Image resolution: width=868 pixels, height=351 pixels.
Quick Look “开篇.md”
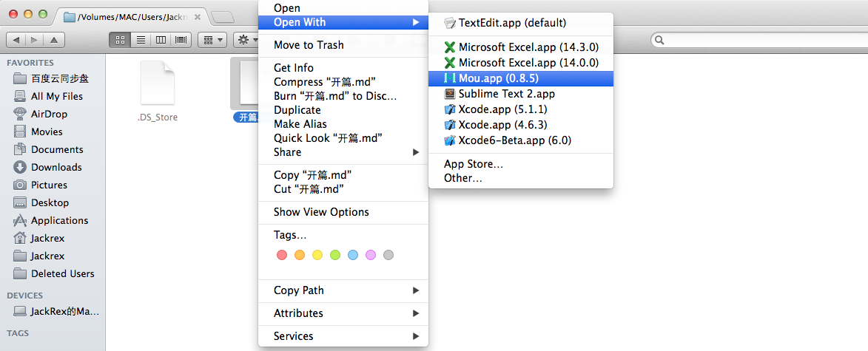coord(343,137)
